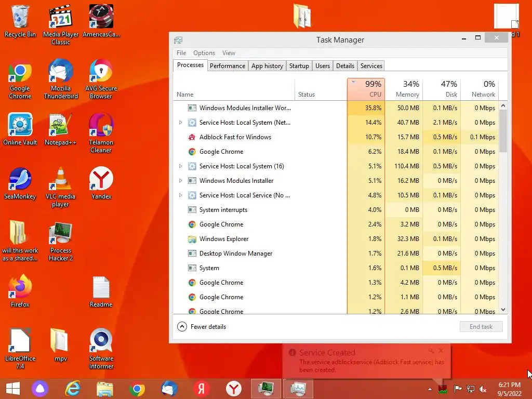Open the Readme text file on desktop
The height and width of the screenshot is (399, 532).
tap(101, 292)
